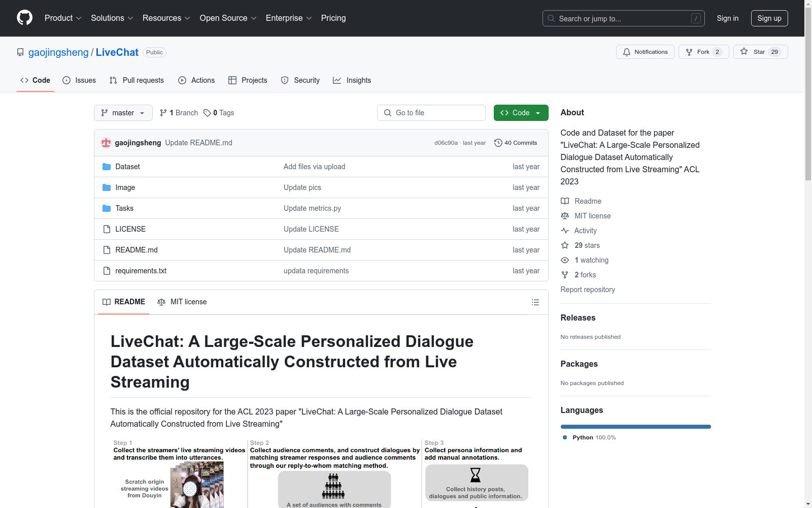
Task: Click the d06c90a commit hash
Action: 446,143
